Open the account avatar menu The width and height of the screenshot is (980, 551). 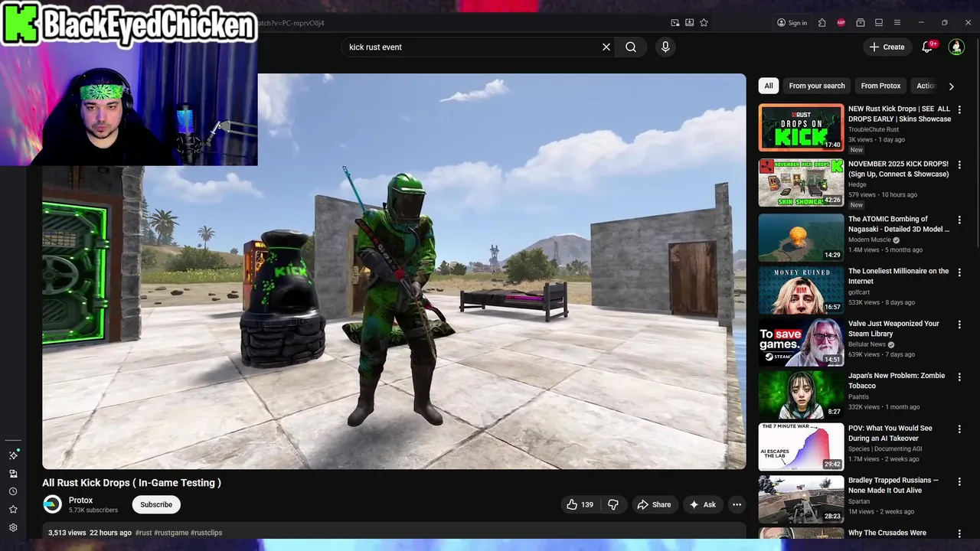(956, 47)
